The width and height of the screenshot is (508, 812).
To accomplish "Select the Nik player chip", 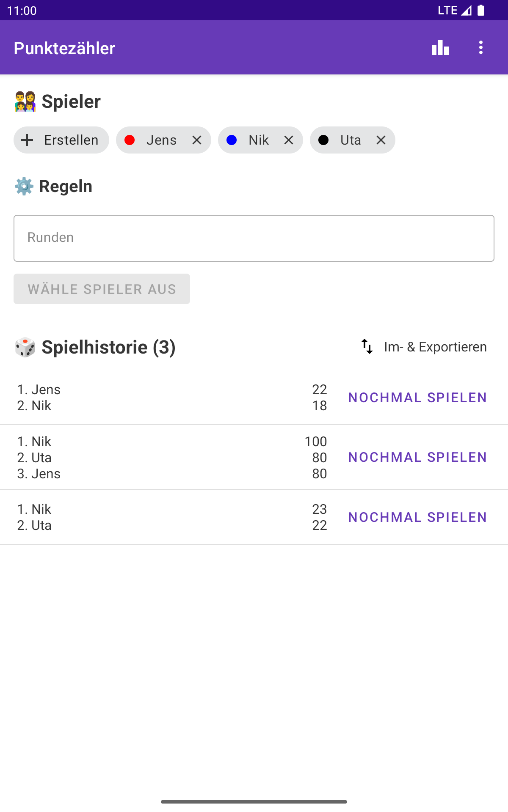I will click(x=260, y=140).
